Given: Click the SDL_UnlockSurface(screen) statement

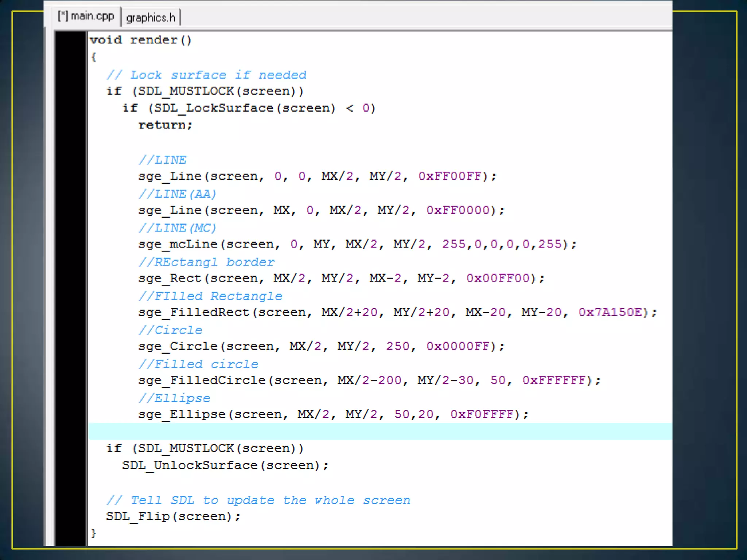Looking at the screenshot, I should click(225, 465).
